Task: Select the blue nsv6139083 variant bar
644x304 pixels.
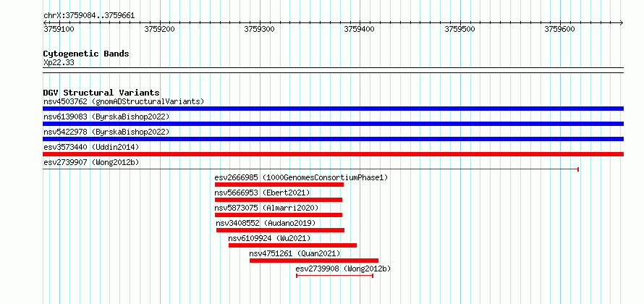Action: pos(333,124)
